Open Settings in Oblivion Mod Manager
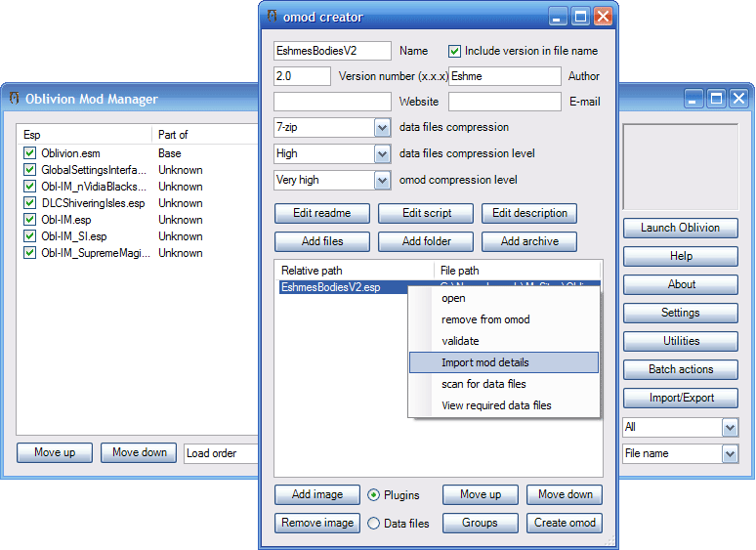The height and width of the screenshot is (550, 756). coord(681,313)
